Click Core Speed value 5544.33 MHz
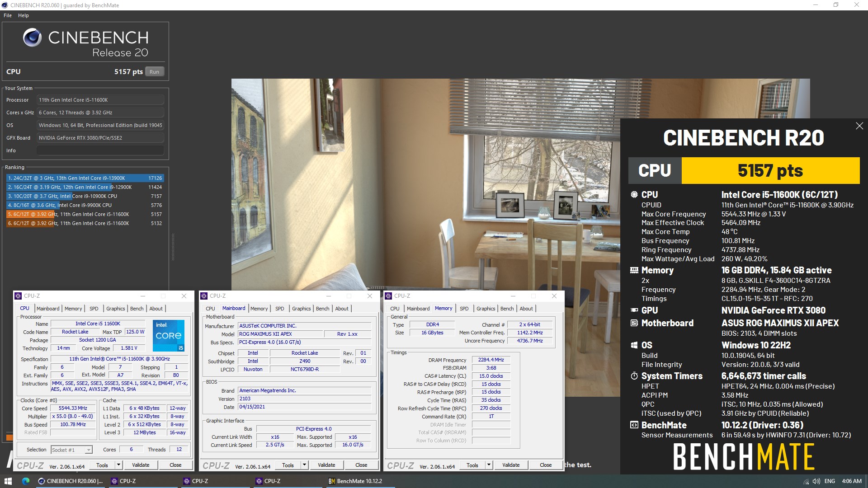 (73, 408)
